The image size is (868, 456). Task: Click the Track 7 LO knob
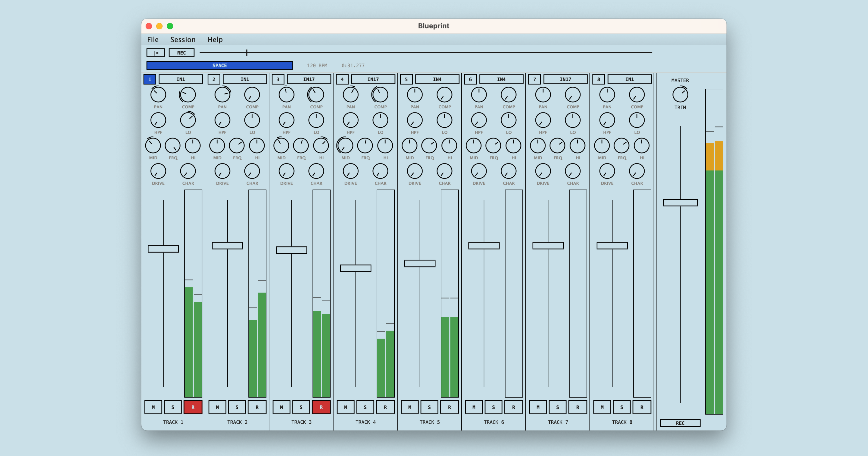[x=572, y=120]
